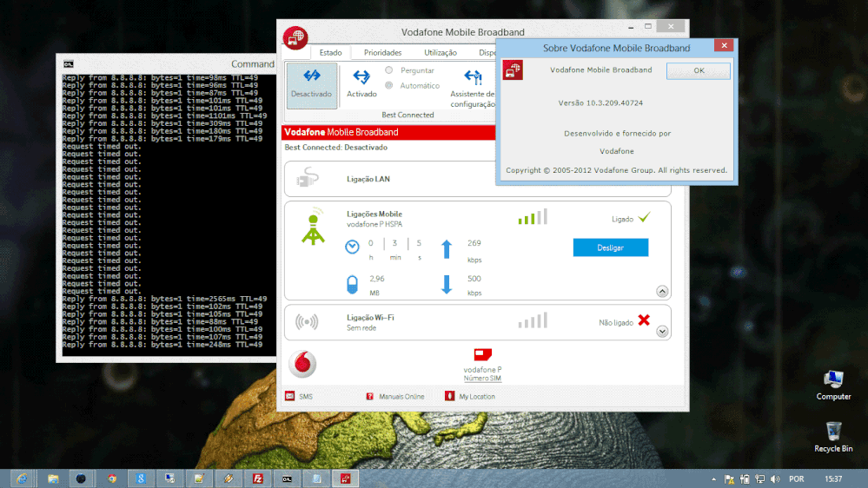Open Internet Explorer from the taskbar
The height and width of the screenshot is (488, 868).
pos(21,478)
